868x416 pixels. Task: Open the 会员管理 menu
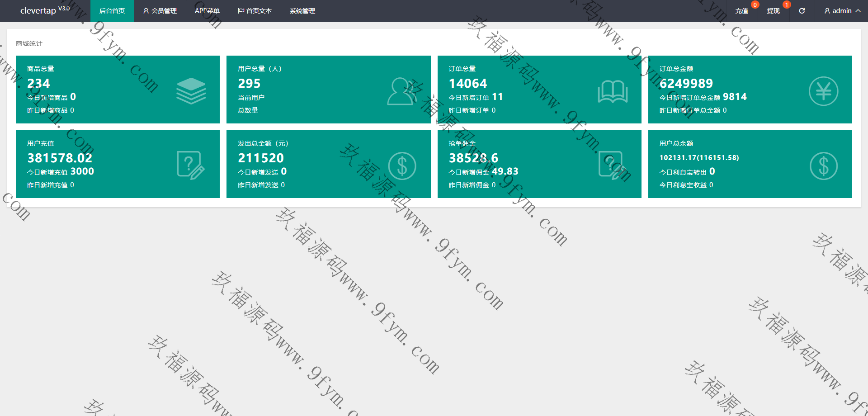tap(160, 11)
